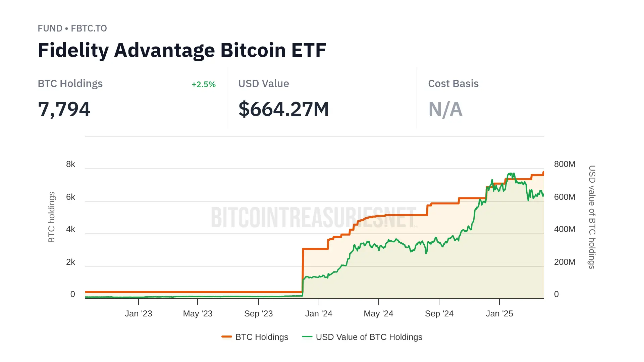Click the orange BTC Holdings legend swatch
The image size is (644, 362).
coord(227,337)
